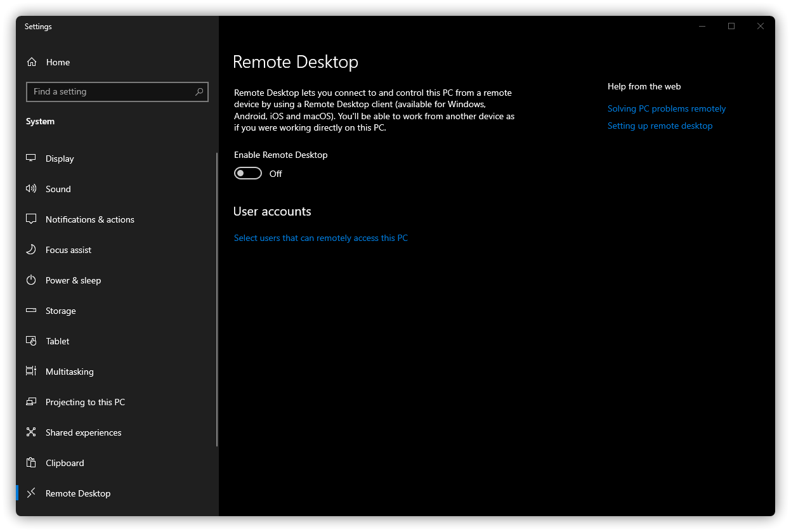Close the Settings window
This screenshot has height=532, width=791.
761,26
